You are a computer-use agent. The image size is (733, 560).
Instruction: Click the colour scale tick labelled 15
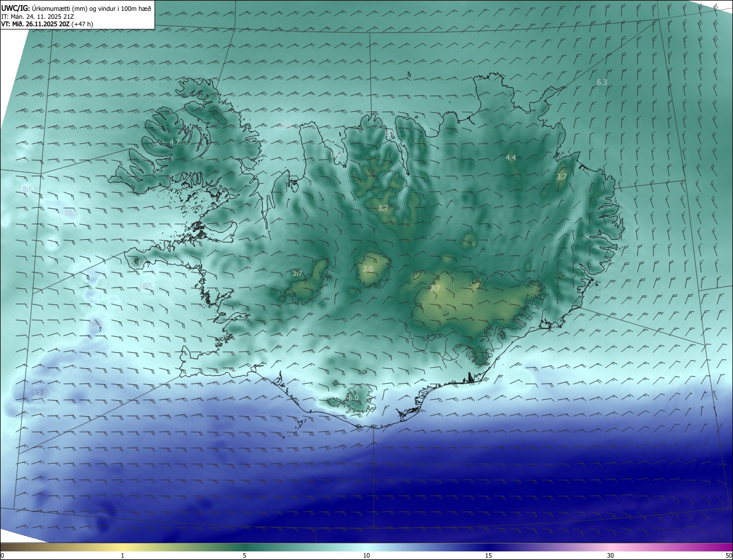pyautogui.click(x=488, y=555)
